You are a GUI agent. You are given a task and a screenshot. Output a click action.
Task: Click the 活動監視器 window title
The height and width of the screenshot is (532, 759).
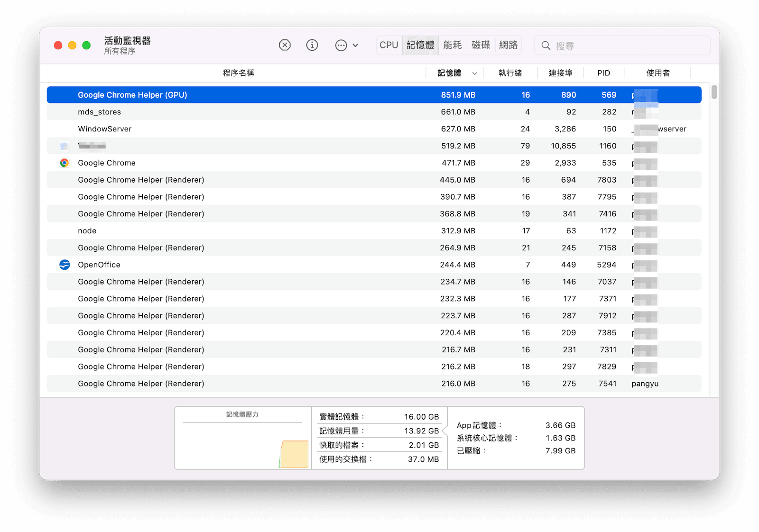[127, 41]
